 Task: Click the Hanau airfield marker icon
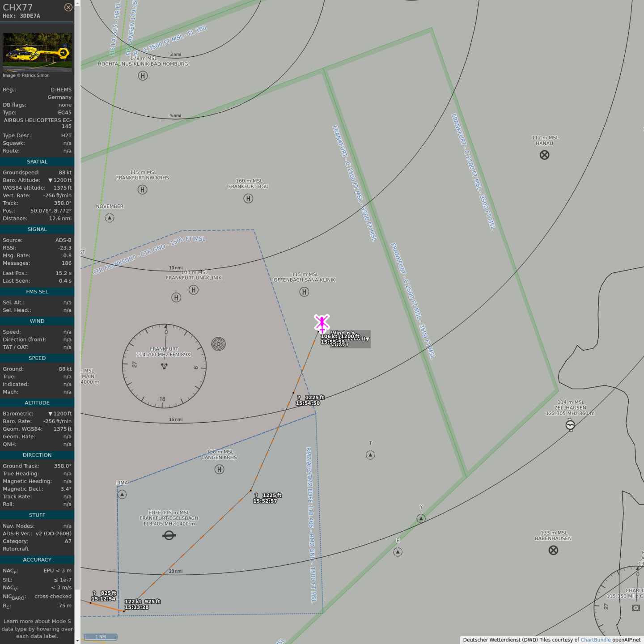tap(544, 155)
